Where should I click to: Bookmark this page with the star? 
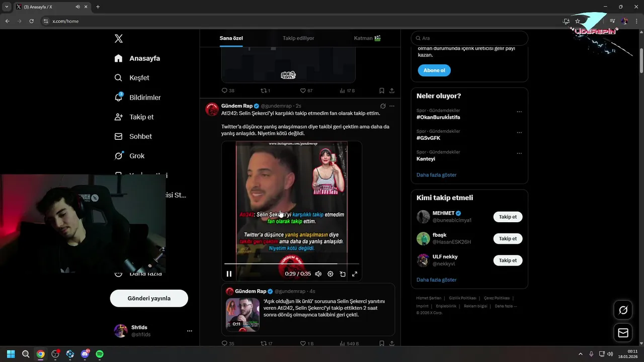(578, 21)
